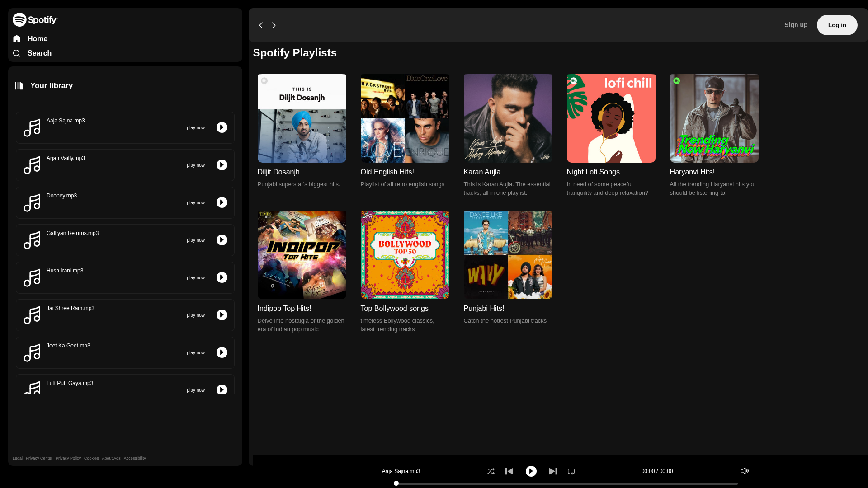Click the Punjabi Hits! playlist title
This screenshot has height=488, width=868.
(x=484, y=309)
